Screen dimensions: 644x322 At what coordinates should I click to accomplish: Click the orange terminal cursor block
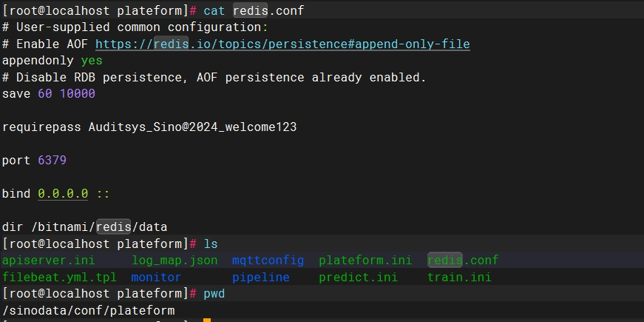(207, 320)
